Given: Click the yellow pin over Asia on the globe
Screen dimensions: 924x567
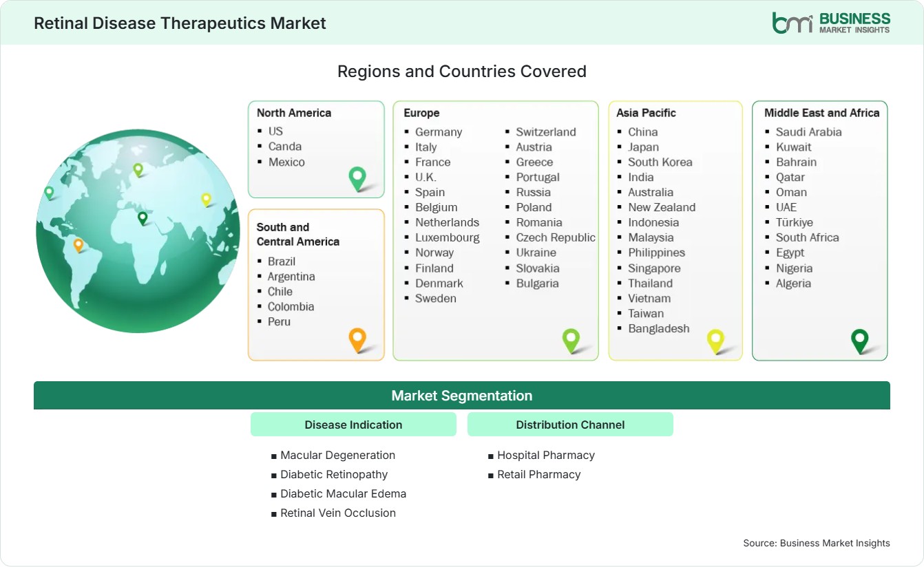Looking at the screenshot, I should 206,200.
